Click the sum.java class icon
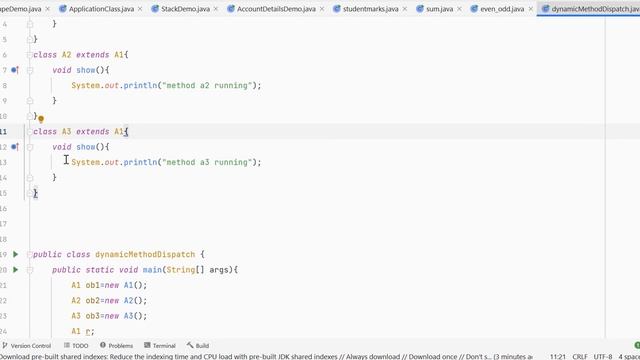 [420, 9]
